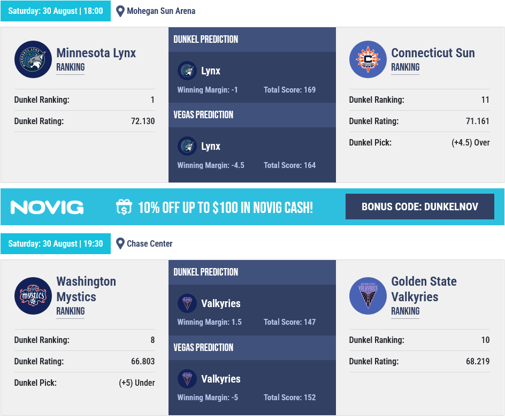Click the Connecticut Sun team name heading
Image resolution: width=505 pixels, height=420 pixels.
pyautogui.click(x=433, y=53)
